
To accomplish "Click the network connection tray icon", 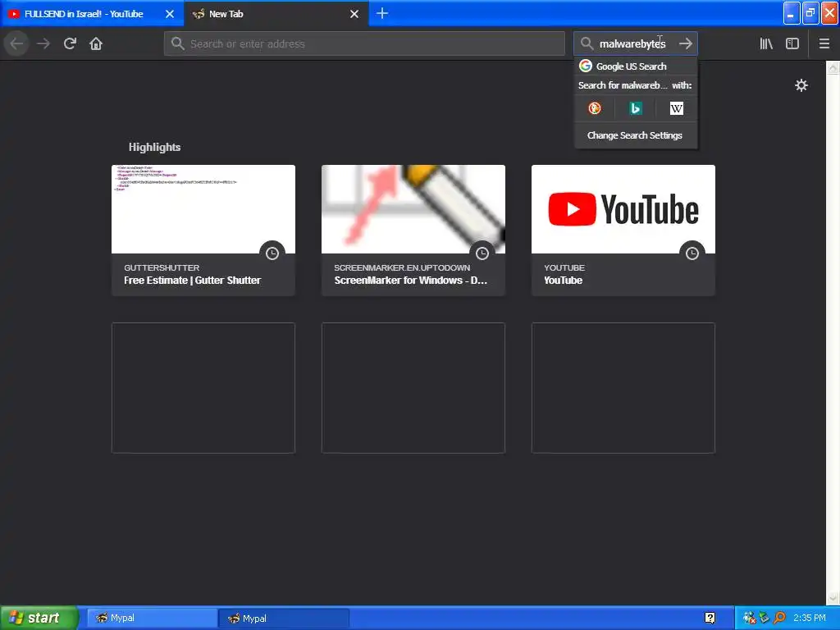I will [749, 618].
